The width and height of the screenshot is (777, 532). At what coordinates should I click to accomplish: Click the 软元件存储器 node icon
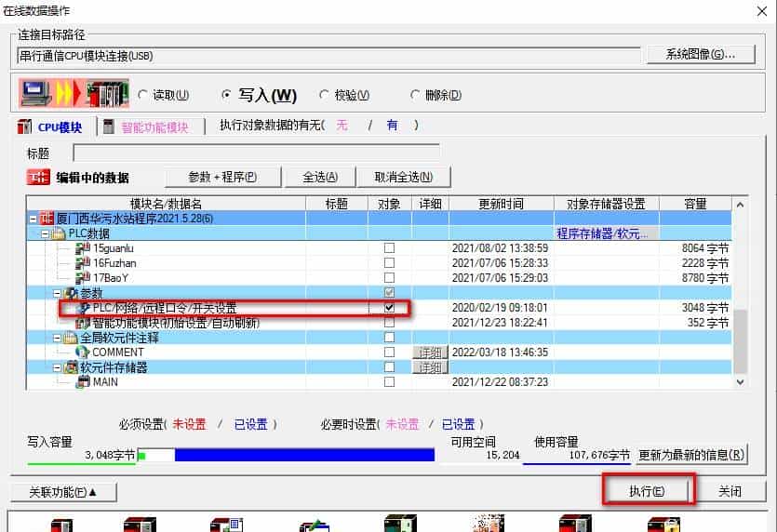click(x=72, y=367)
